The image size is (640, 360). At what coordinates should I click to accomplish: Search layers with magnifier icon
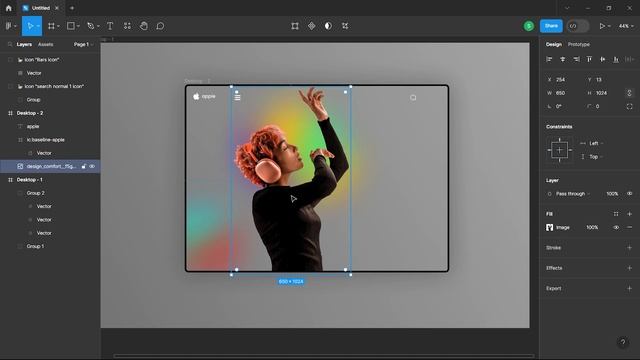[x=10, y=44]
